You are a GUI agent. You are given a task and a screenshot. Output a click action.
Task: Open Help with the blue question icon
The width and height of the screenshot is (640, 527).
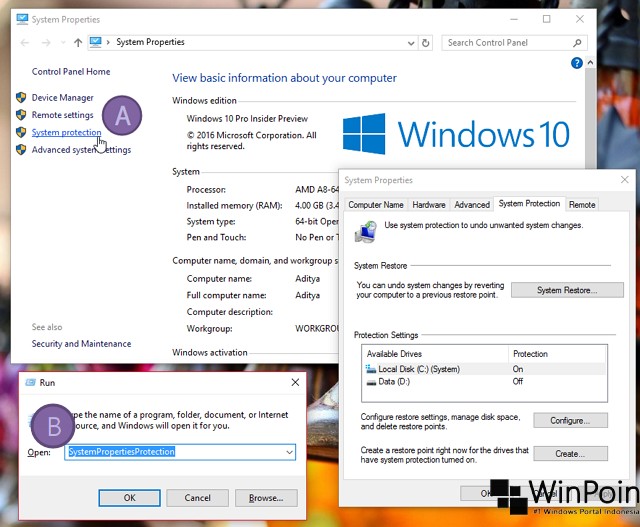pos(577,63)
